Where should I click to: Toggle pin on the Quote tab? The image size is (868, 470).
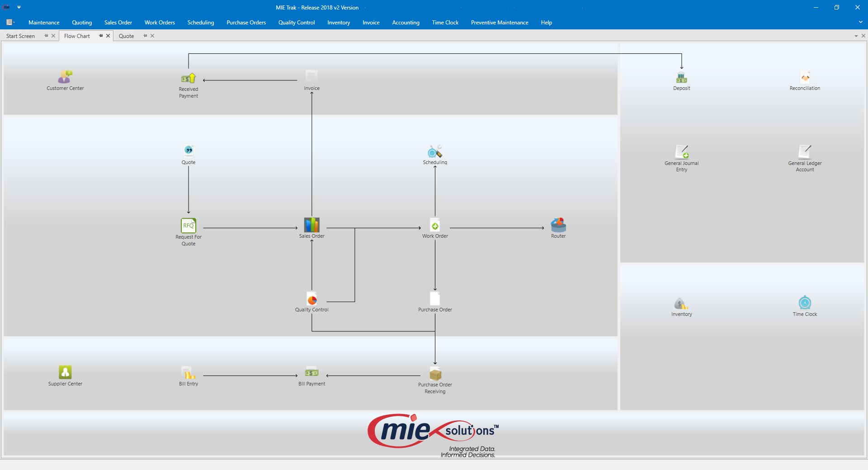coord(145,36)
